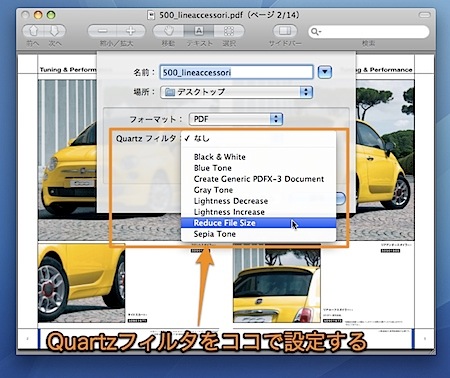Choose Black & White filter
Image resolution: width=450 pixels, height=378 pixels.
tap(258, 157)
